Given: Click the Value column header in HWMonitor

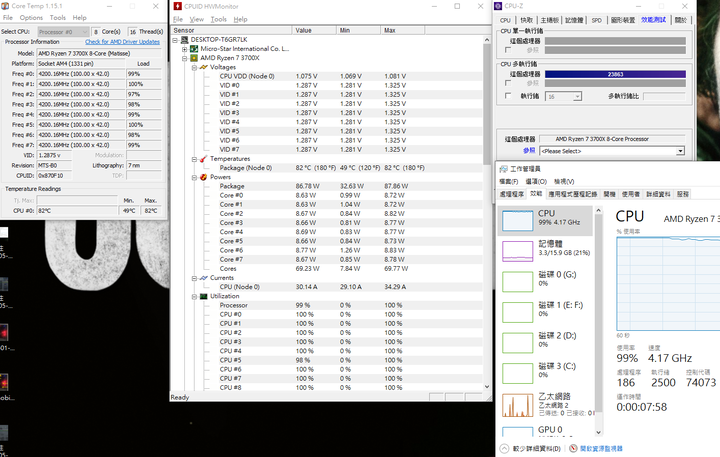Looking at the screenshot, I should point(314,30).
